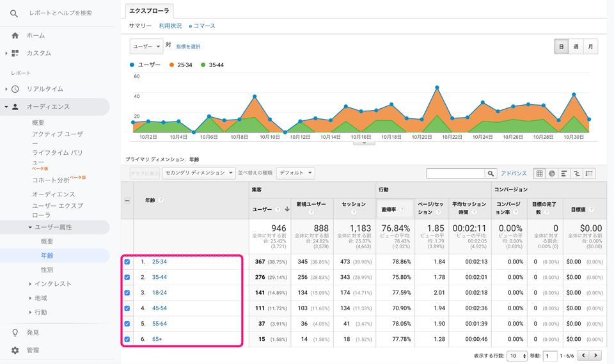Expand the インタレスト section

coord(30,283)
